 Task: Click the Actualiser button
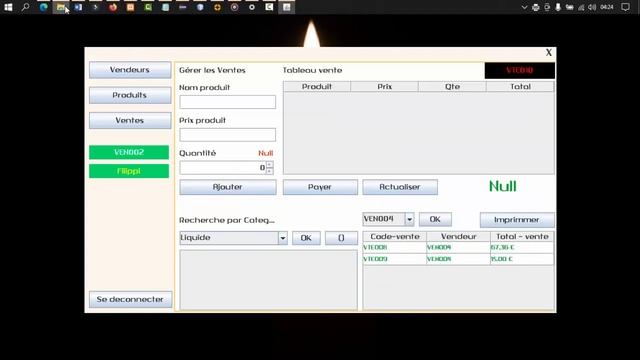click(x=400, y=187)
